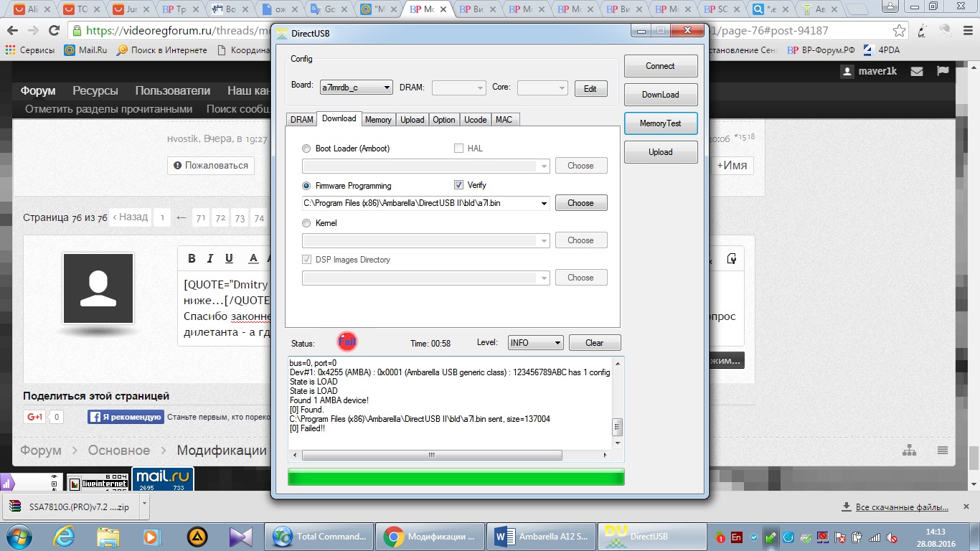Launch AIMP player from the taskbar

point(197,536)
